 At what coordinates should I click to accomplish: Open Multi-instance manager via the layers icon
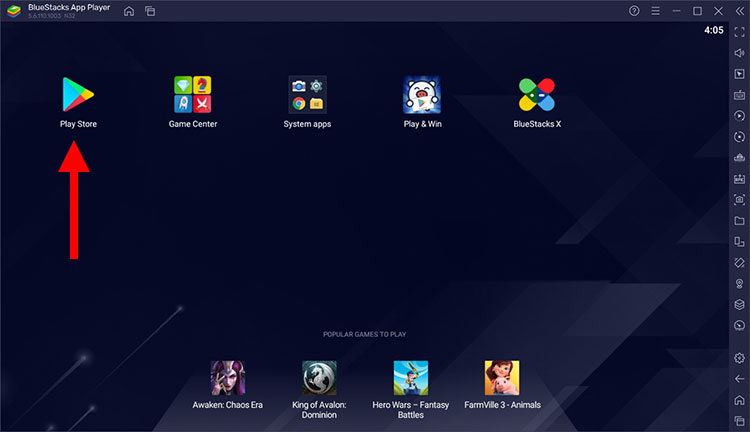coord(739,304)
